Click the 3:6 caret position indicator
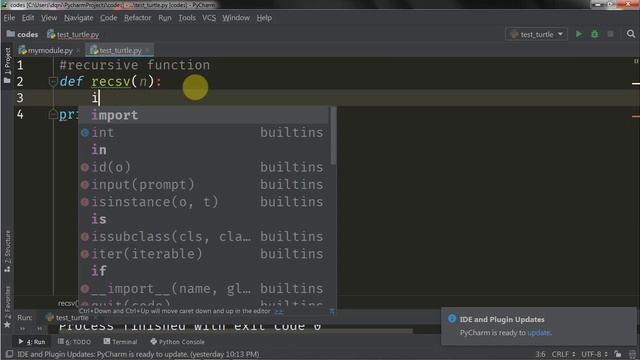640x360 pixels. pyautogui.click(x=540, y=354)
